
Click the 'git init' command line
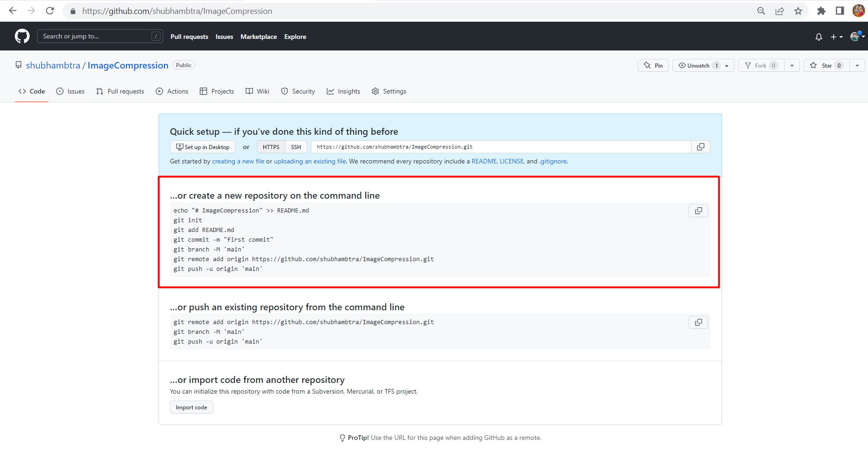(x=188, y=220)
